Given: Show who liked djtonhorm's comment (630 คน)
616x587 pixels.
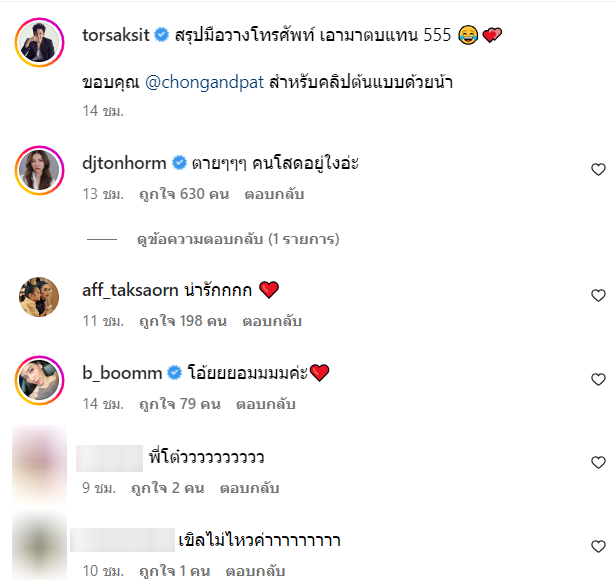Looking at the screenshot, I should click(x=184, y=194).
